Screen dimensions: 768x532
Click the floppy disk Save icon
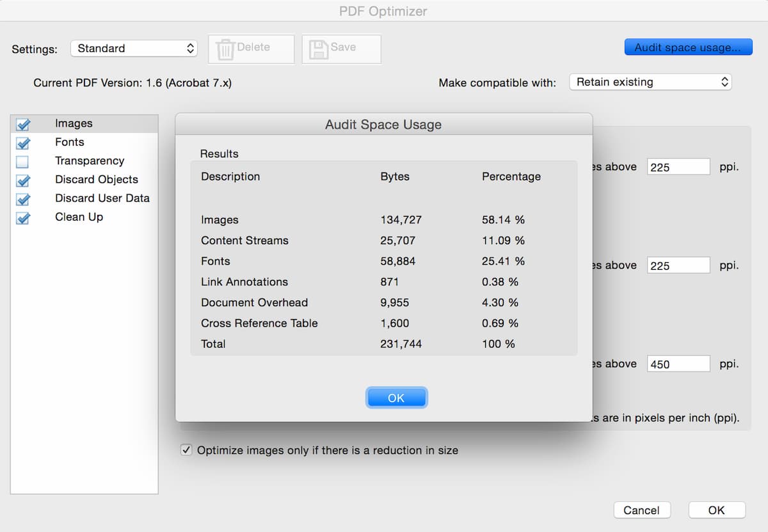tap(318, 49)
